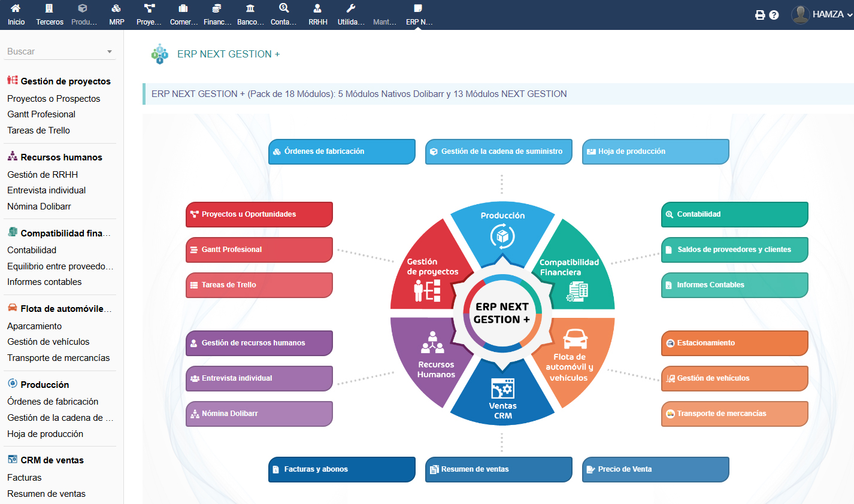854x504 pixels.
Task: Open Tareas de Trello red button
Action: 259,285
